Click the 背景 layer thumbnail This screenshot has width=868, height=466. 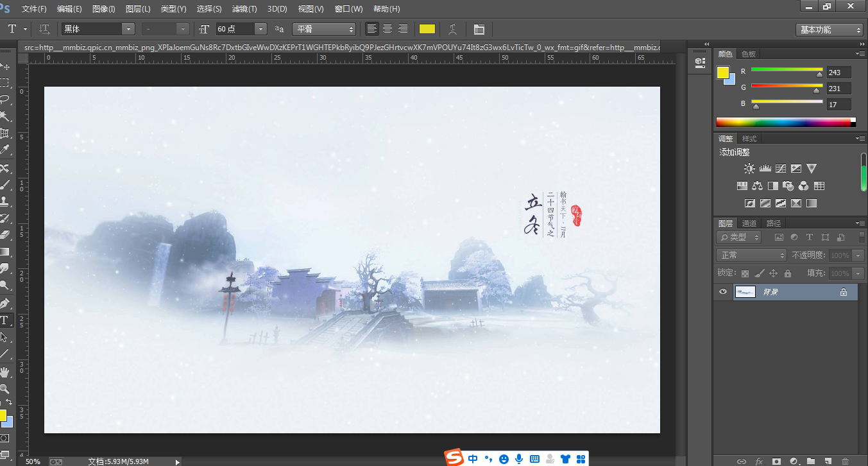[745, 292]
